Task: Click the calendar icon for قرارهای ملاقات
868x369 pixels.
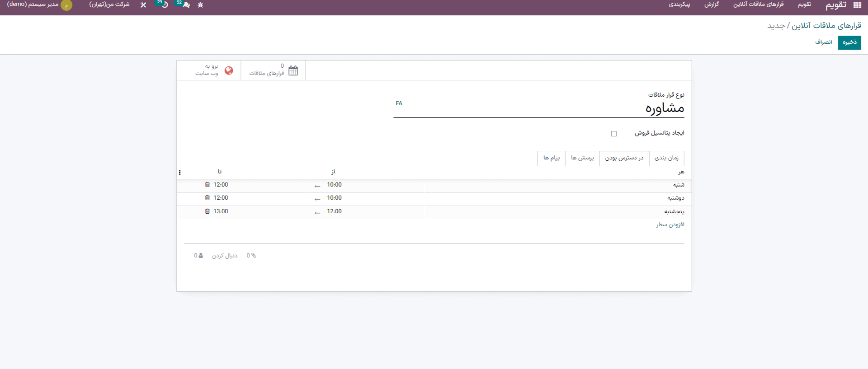Action: coord(293,70)
